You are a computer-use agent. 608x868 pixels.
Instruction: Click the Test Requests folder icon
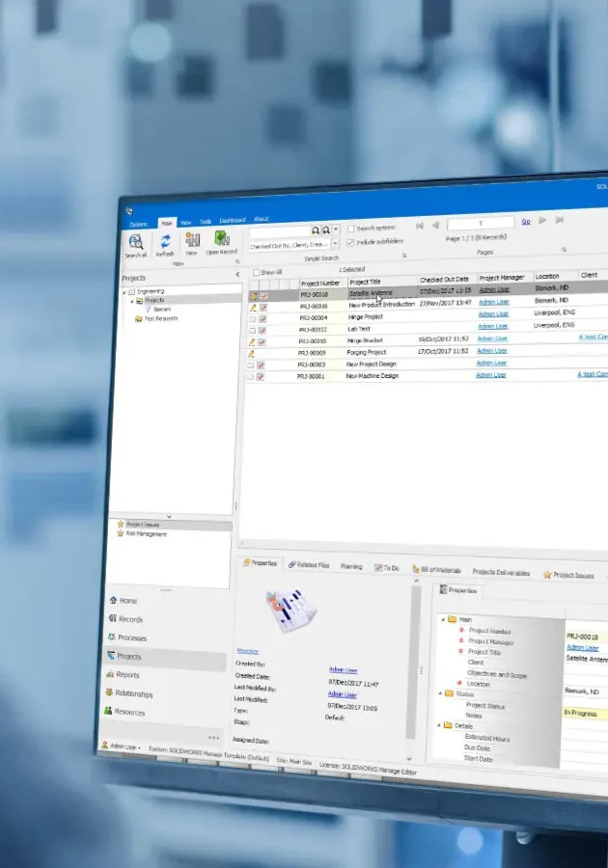pos(138,319)
